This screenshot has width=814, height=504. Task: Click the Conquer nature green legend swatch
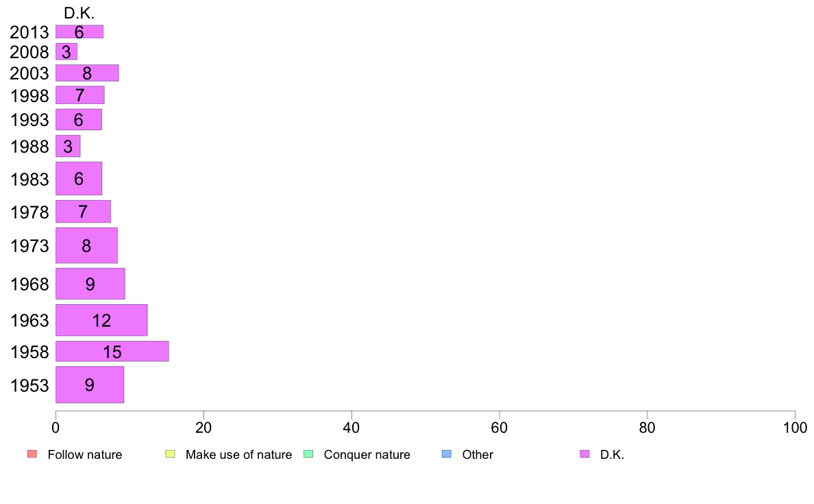point(308,454)
